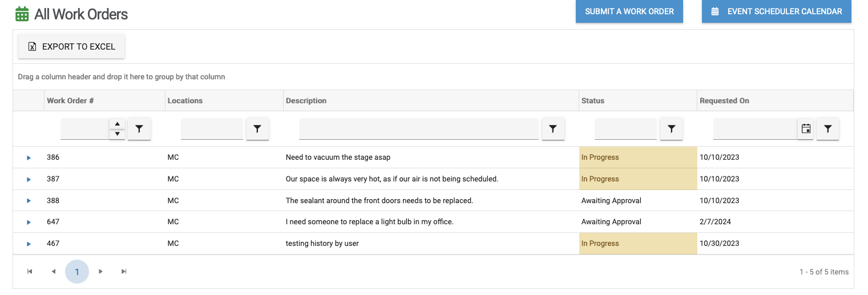Go to the last page of results
868x295 pixels.
[x=124, y=272]
